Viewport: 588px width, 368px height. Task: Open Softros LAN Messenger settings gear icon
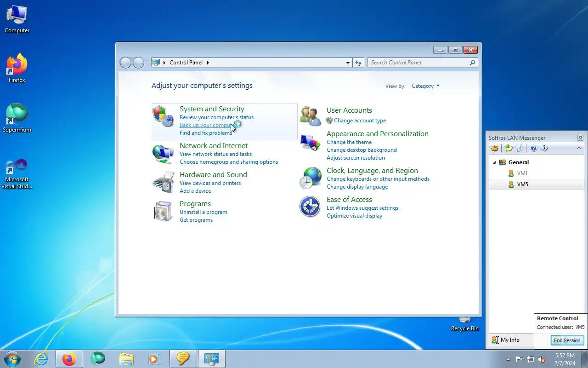coord(495,148)
